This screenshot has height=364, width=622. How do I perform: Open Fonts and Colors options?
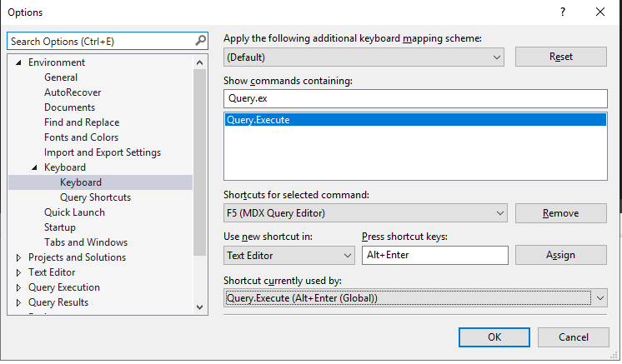(82, 137)
